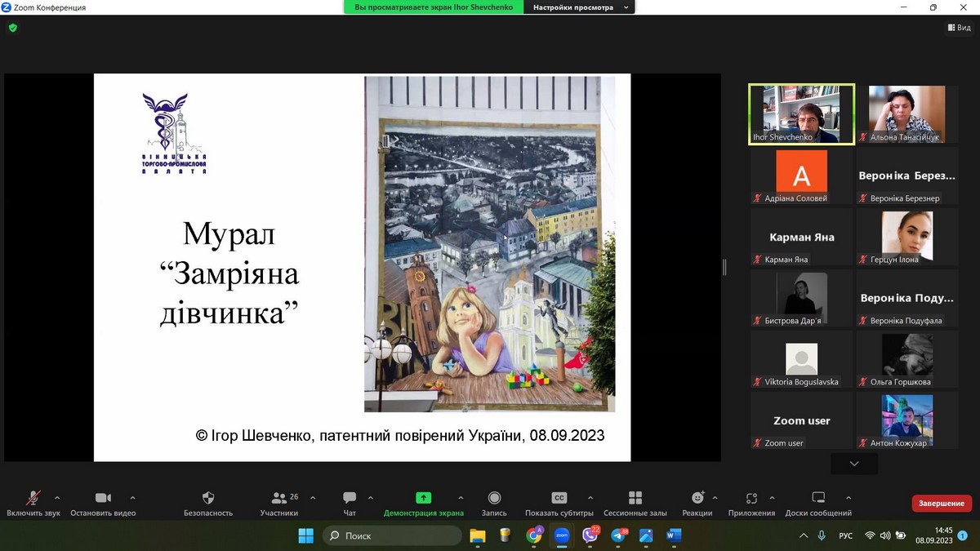
Task: Open Reactions (Реакции) smiley icon
Action: 697,499
